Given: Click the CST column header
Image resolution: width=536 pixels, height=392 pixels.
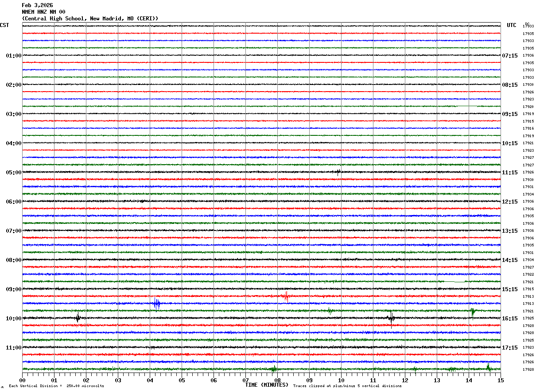Looking at the screenshot, I should [4, 25].
